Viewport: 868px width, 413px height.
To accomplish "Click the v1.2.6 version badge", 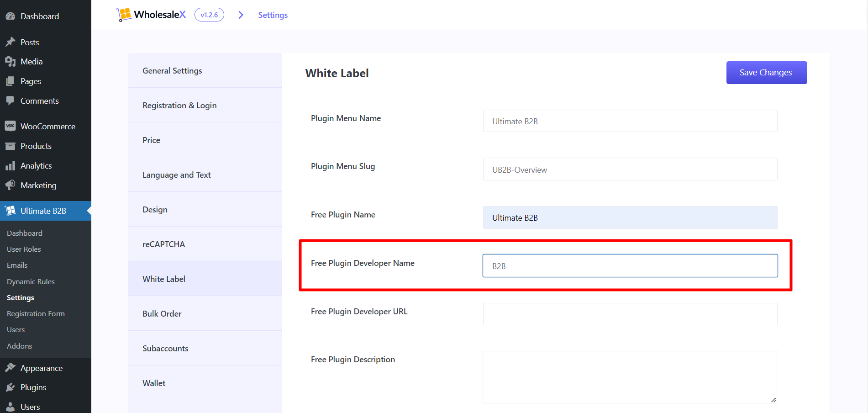I will coord(209,15).
